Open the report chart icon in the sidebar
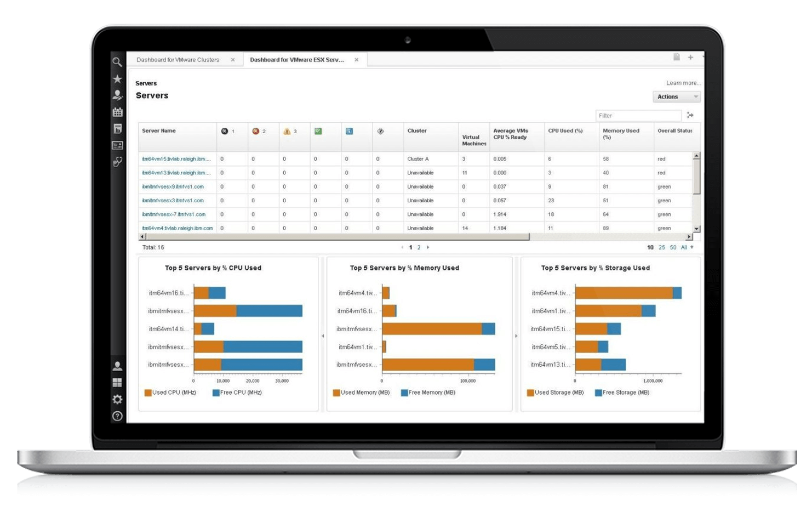This screenshot has height=511, width=812. [x=117, y=129]
